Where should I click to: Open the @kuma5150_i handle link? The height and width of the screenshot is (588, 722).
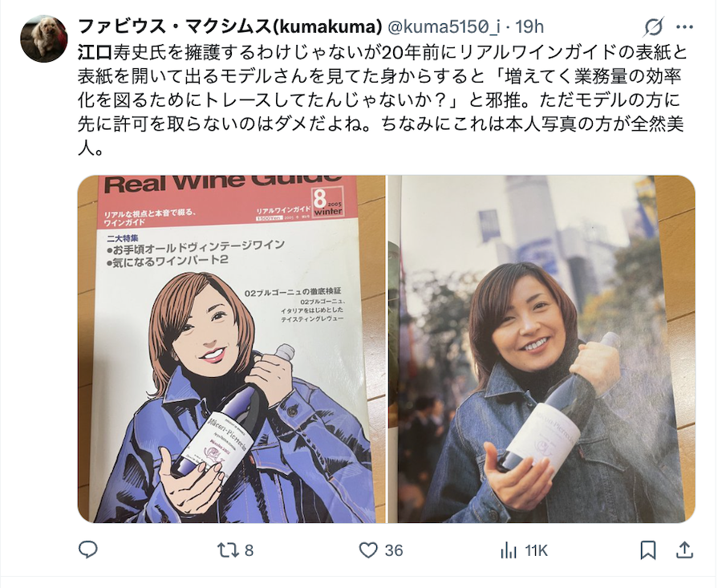444,26
